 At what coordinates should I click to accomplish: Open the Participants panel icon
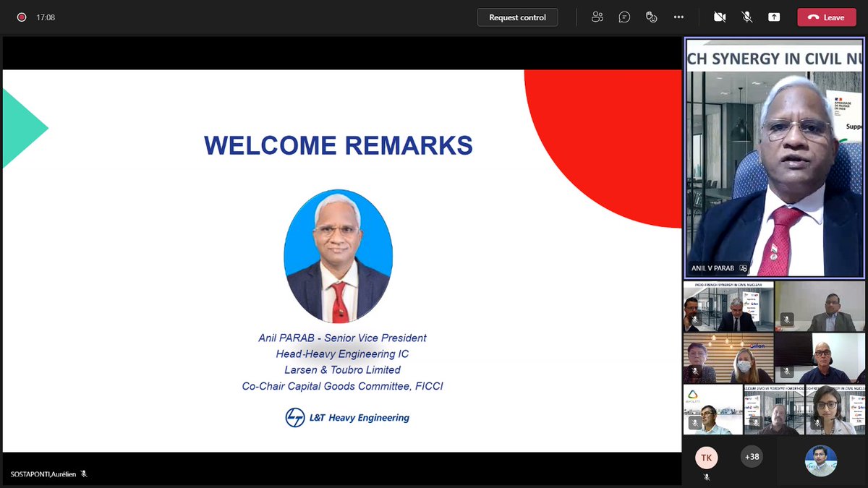[597, 17]
